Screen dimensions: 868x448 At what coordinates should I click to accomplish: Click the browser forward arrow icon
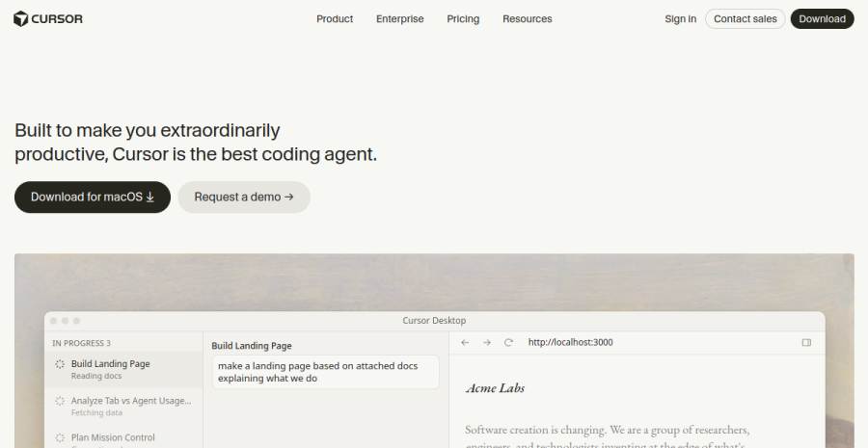click(x=487, y=343)
